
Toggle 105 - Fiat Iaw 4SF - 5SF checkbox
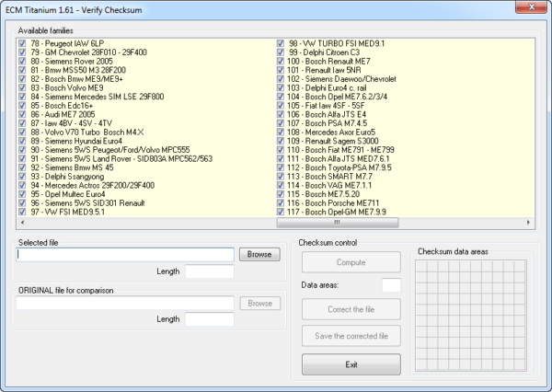click(x=281, y=105)
